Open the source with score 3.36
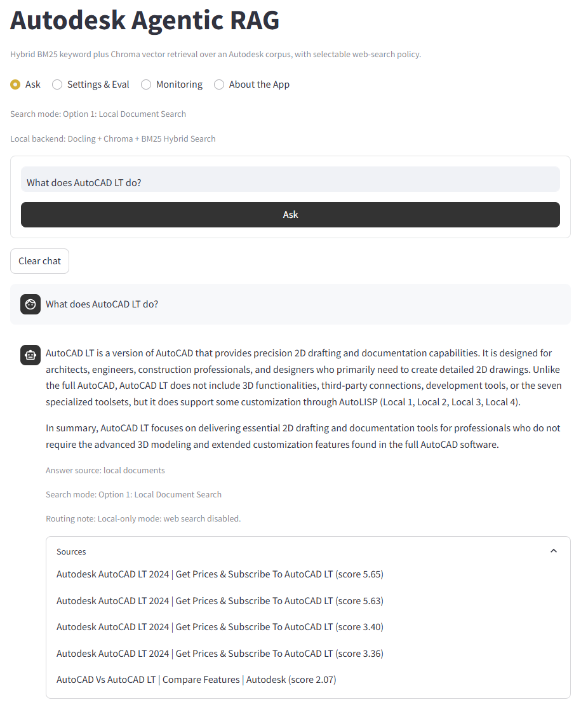 [x=220, y=654]
